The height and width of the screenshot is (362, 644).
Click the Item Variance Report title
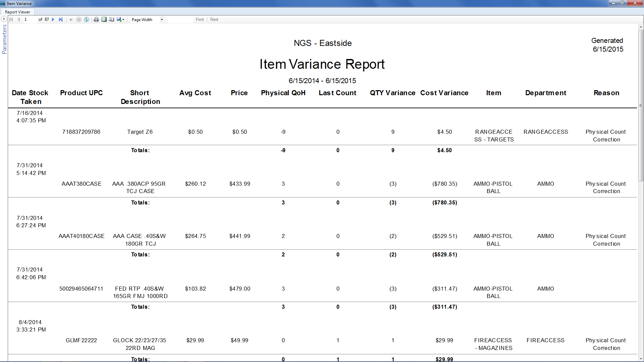click(x=322, y=64)
